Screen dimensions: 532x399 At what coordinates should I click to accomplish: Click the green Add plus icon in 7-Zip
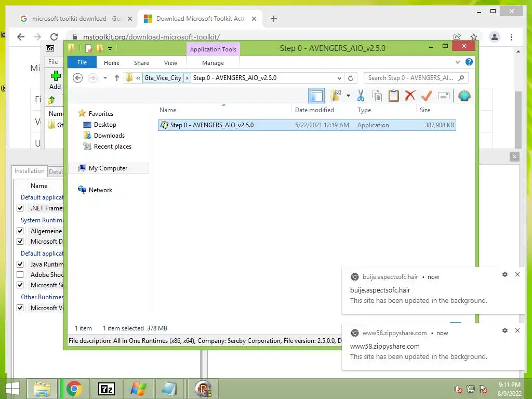[x=55, y=75]
